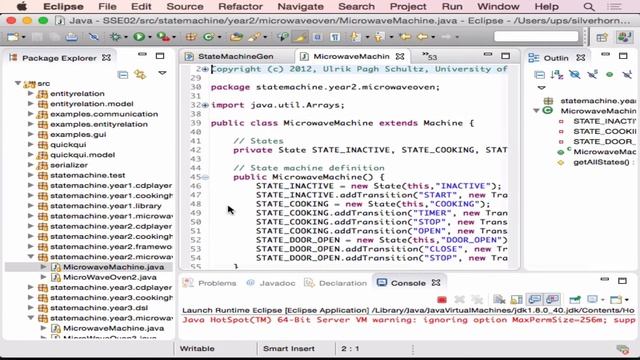Toggle Link with Editor in Package Explorer
The image size is (640, 360).
pos(140,75)
